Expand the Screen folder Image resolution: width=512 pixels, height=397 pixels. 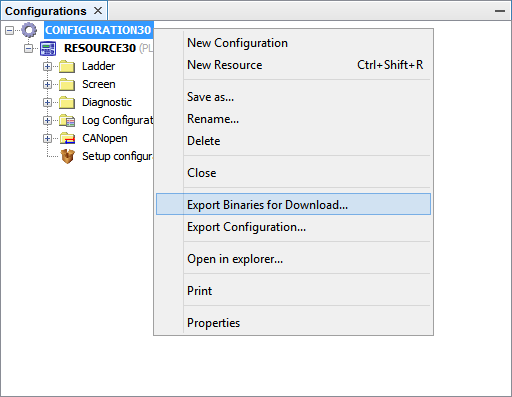47,84
